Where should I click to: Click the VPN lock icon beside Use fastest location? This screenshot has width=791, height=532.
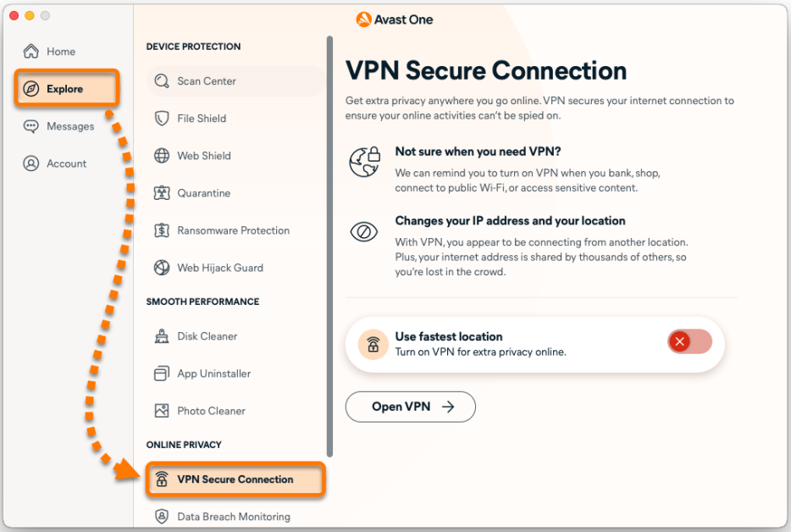click(x=373, y=344)
